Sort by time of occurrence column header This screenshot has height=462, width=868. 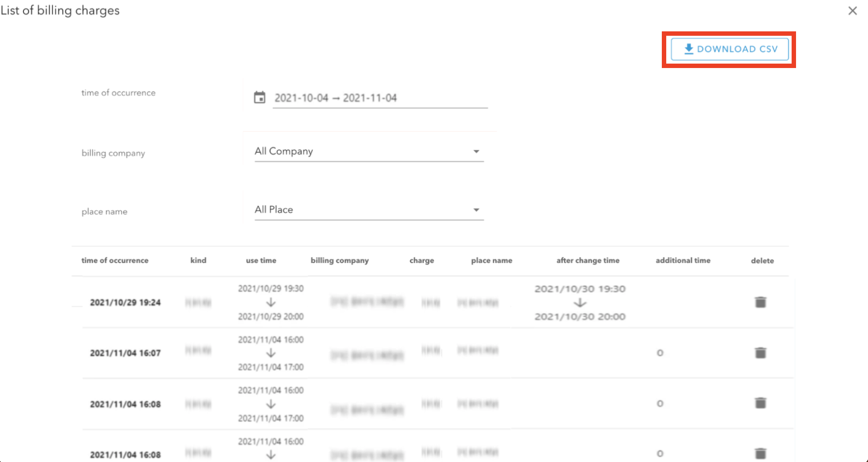pos(115,261)
